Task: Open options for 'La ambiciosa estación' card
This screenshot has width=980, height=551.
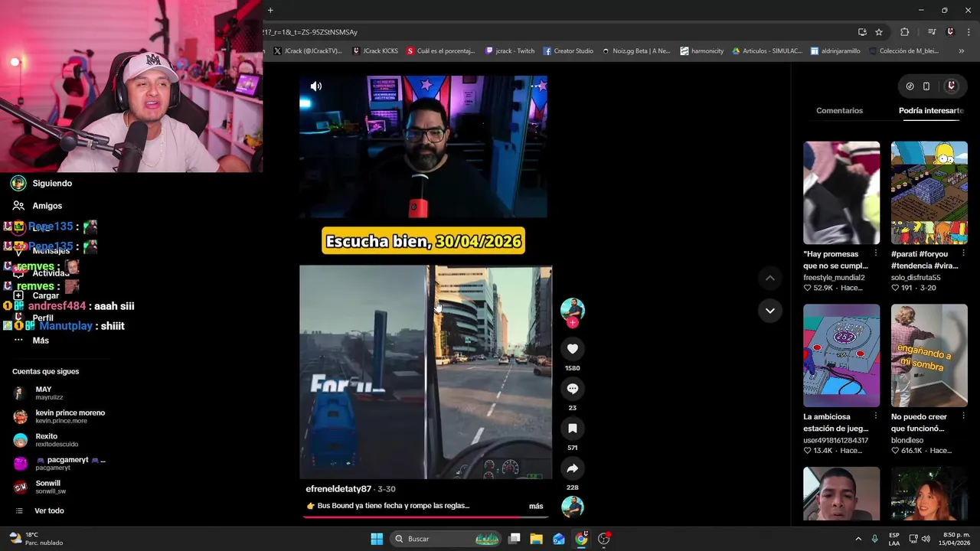Action: tap(876, 416)
